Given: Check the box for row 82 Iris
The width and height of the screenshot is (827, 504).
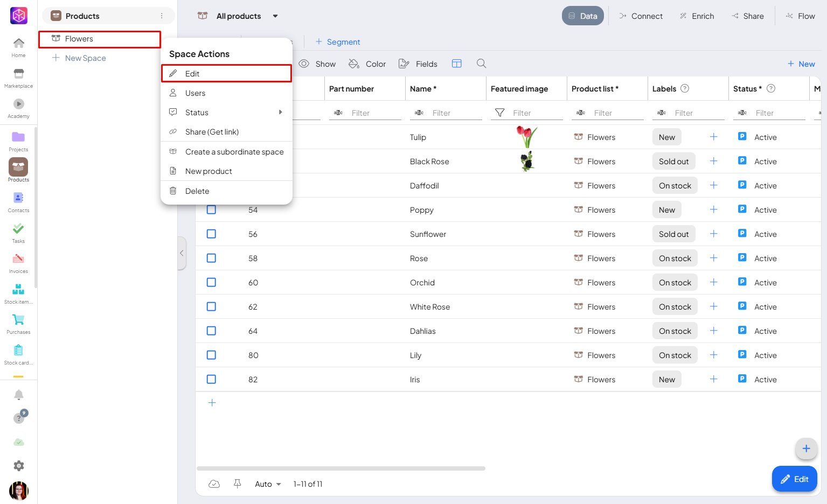Looking at the screenshot, I should click(211, 379).
